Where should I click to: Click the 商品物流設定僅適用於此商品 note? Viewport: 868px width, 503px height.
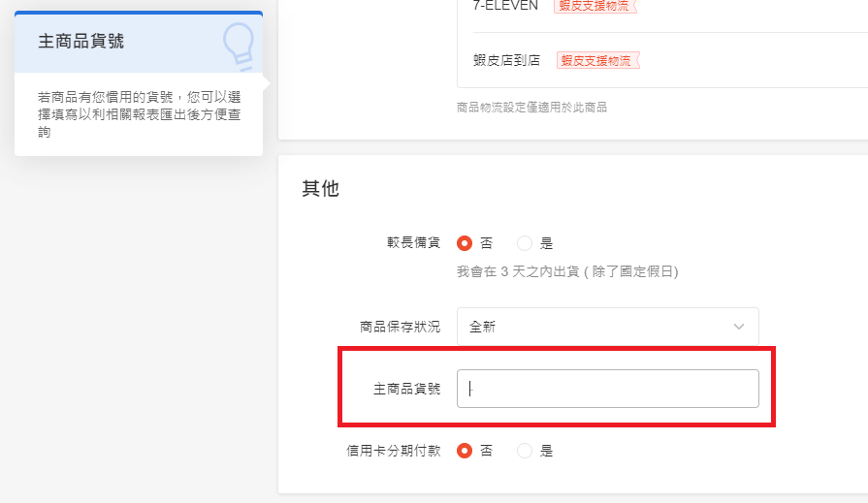tap(531, 107)
